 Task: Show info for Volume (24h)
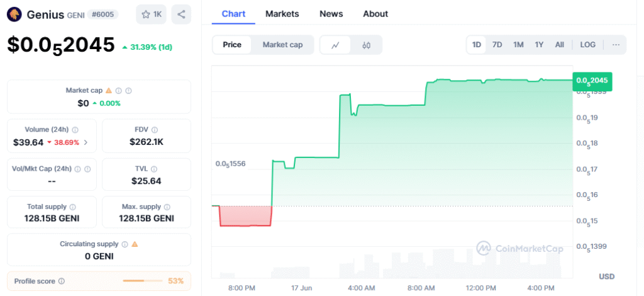pyautogui.click(x=75, y=130)
